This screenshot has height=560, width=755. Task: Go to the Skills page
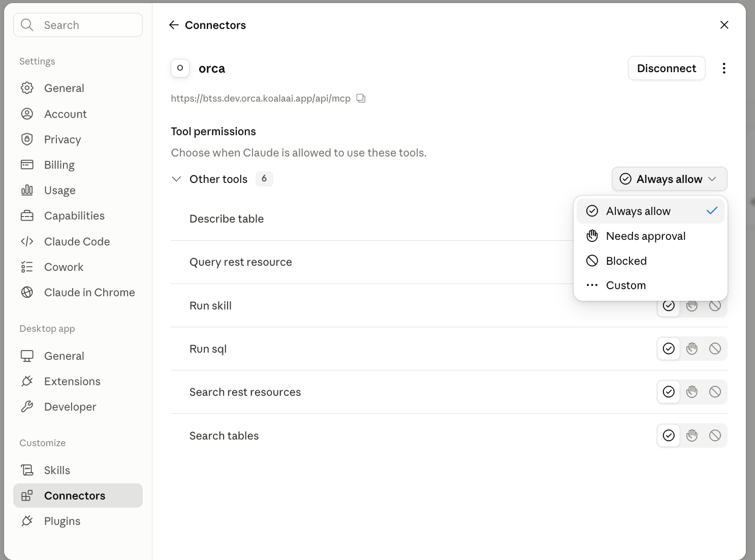point(78,470)
